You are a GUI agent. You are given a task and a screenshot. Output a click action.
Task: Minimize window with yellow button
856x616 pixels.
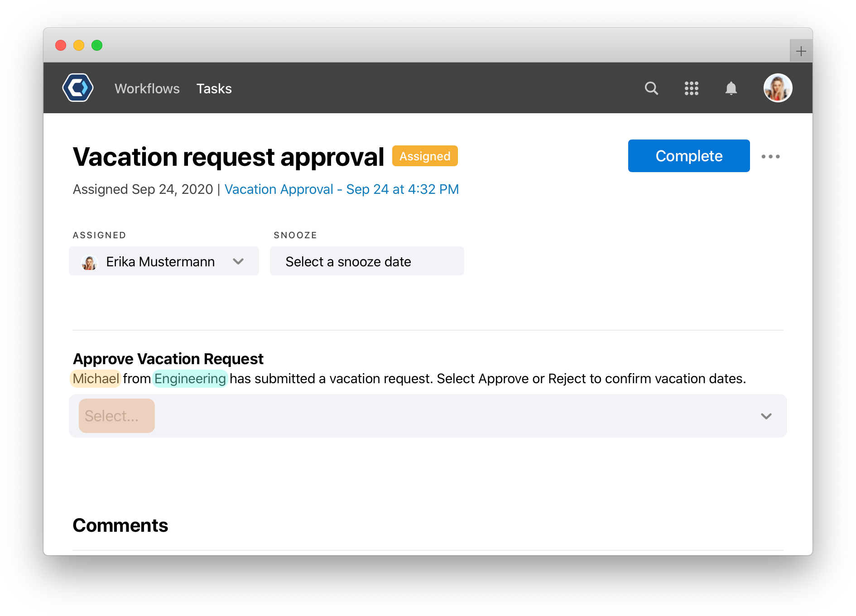pos(79,45)
